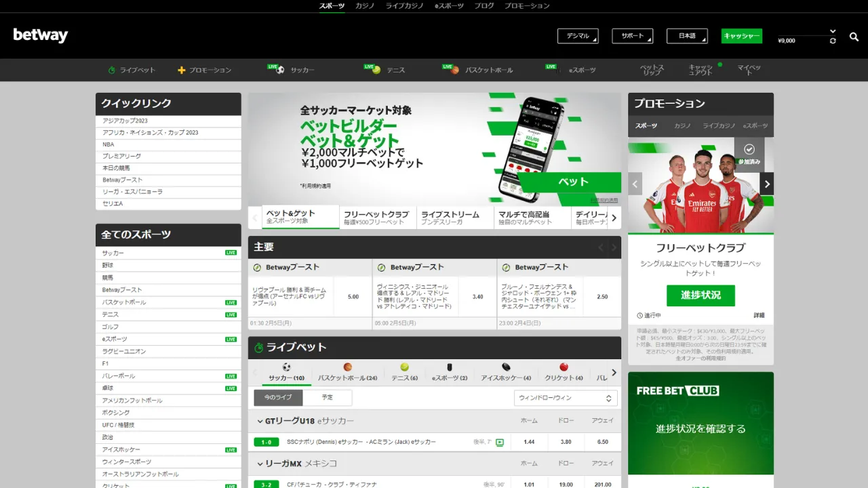
Task: Open the カジノ tab in top navigation
Action: tap(365, 5)
